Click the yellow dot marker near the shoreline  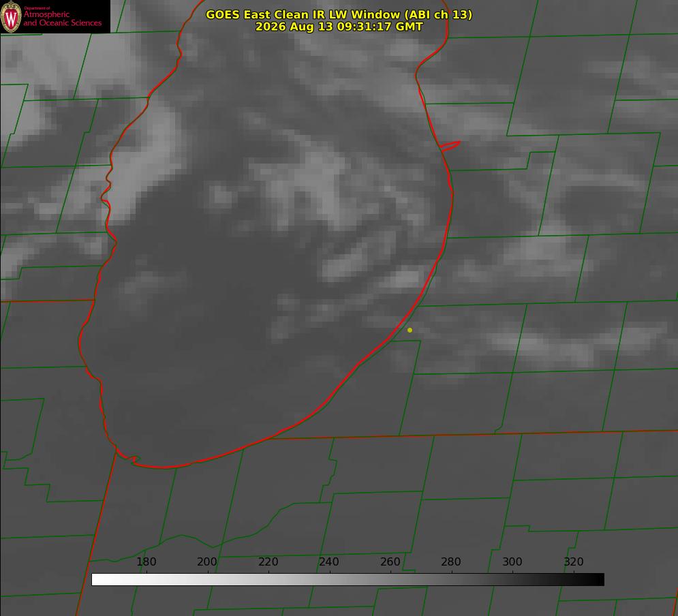pos(410,330)
